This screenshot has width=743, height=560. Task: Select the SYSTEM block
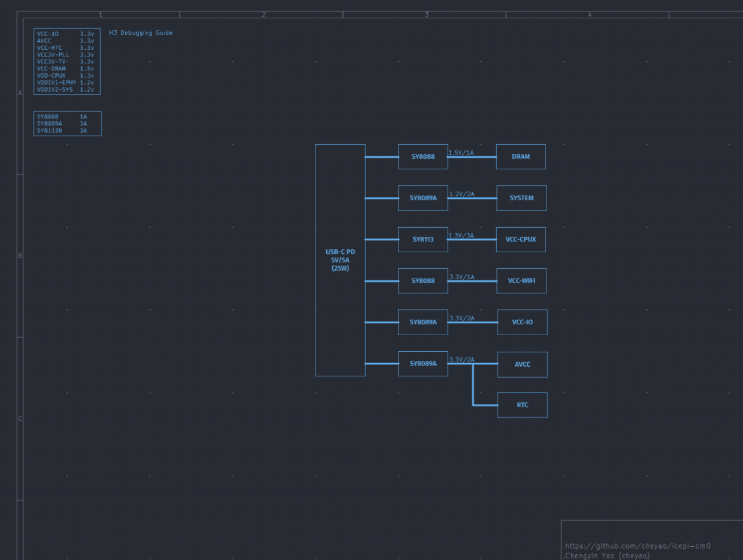click(521, 198)
